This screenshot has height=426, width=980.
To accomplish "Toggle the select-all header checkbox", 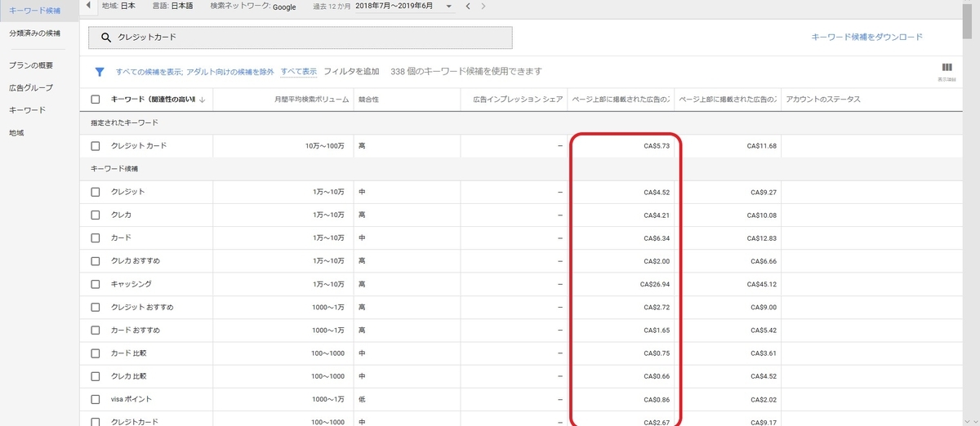I will point(96,100).
